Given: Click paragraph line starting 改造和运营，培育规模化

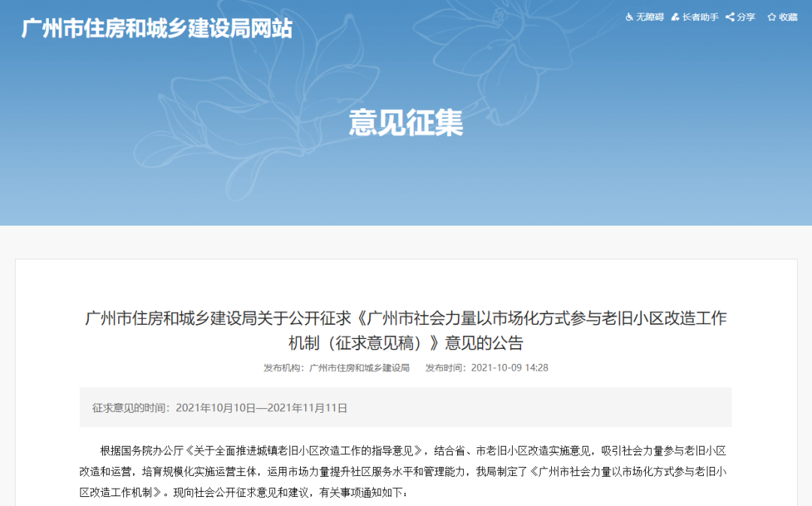Looking at the screenshot, I should tap(403, 471).
